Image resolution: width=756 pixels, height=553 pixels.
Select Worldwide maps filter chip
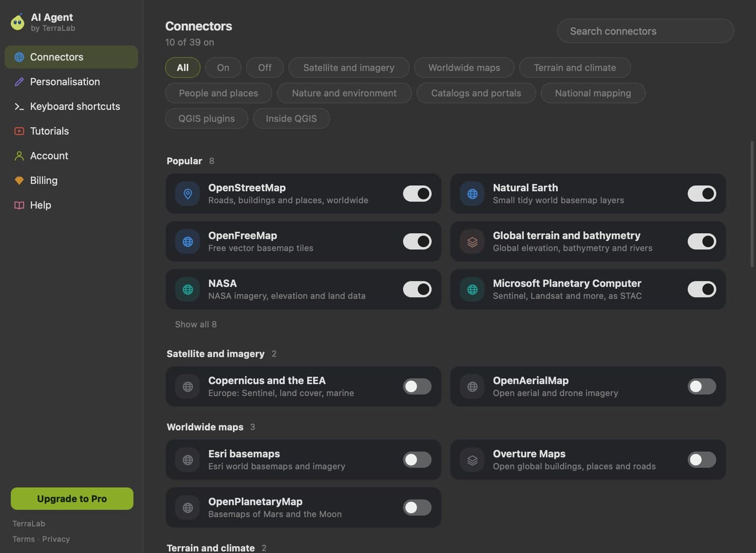click(464, 68)
